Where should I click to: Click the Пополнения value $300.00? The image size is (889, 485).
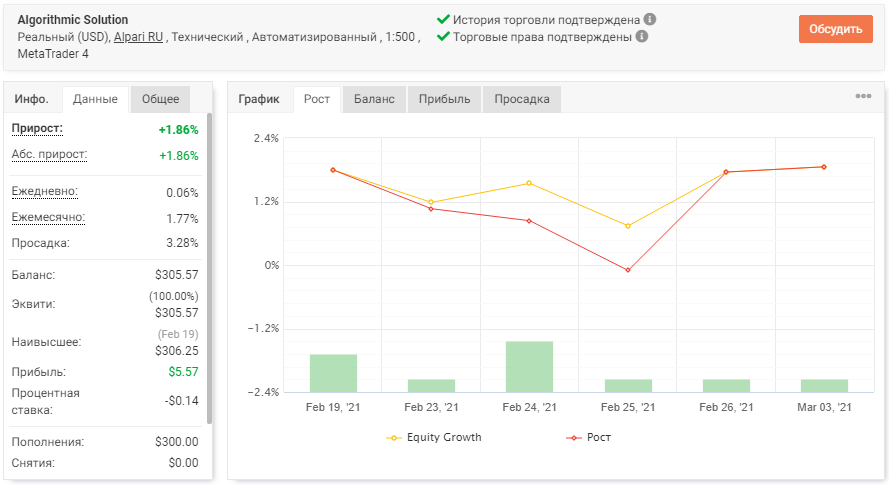pyautogui.click(x=177, y=442)
